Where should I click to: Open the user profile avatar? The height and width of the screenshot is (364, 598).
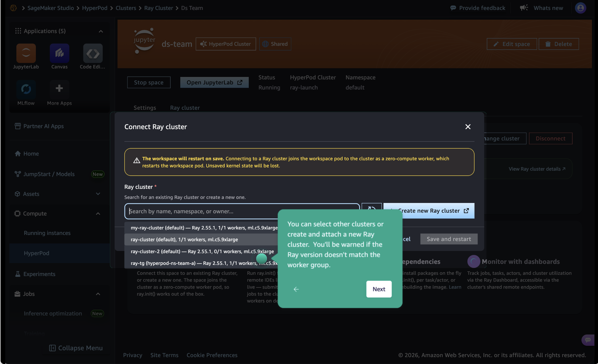[580, 8]
